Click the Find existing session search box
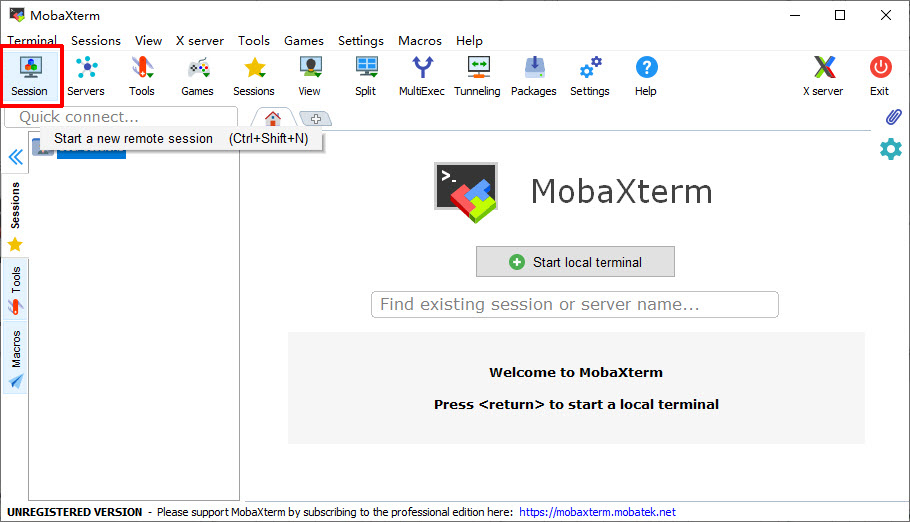Viewport: 910px width, 523px height. click(574, 304)
